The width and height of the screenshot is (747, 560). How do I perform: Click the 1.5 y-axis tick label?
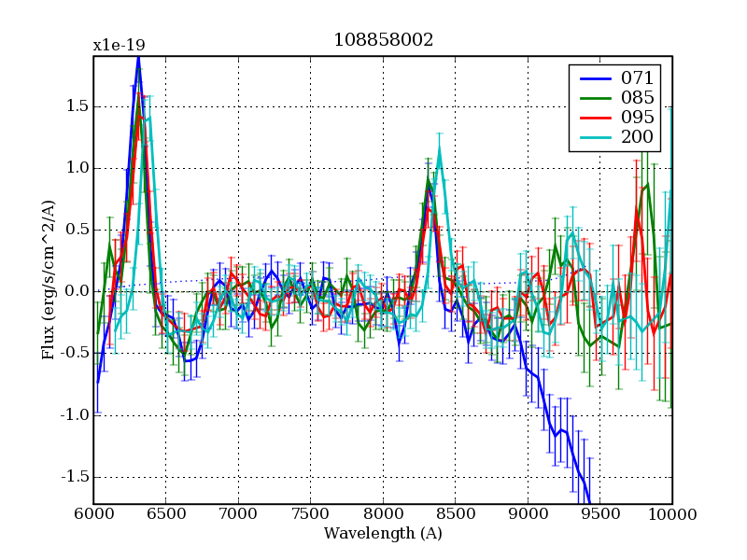77,106
